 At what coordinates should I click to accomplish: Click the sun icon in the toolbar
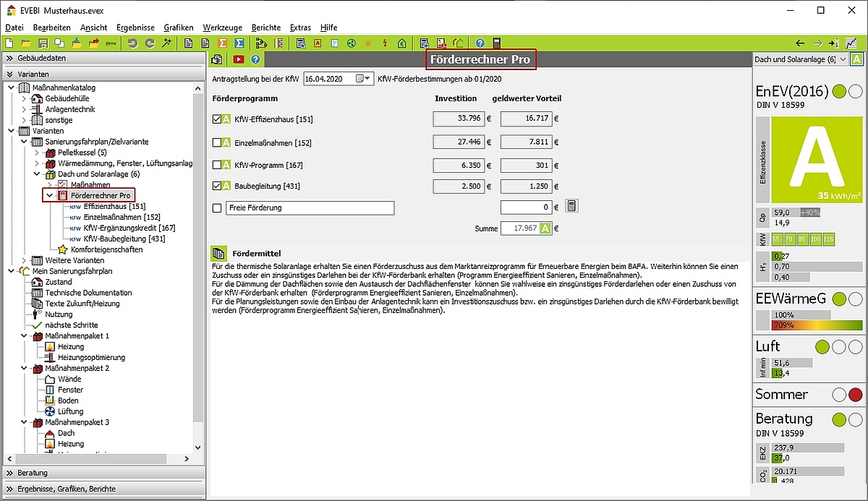pyautogui.click(x=368, y=43)
